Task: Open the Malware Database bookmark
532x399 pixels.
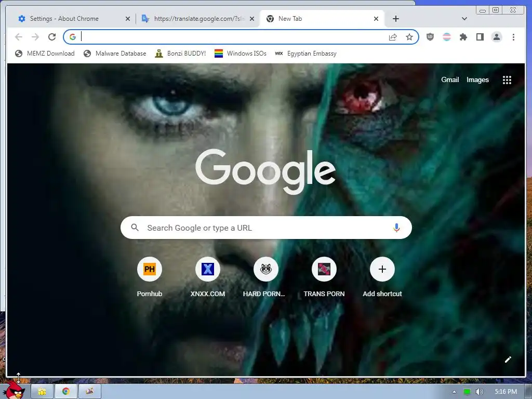Action: click(115, 54)
